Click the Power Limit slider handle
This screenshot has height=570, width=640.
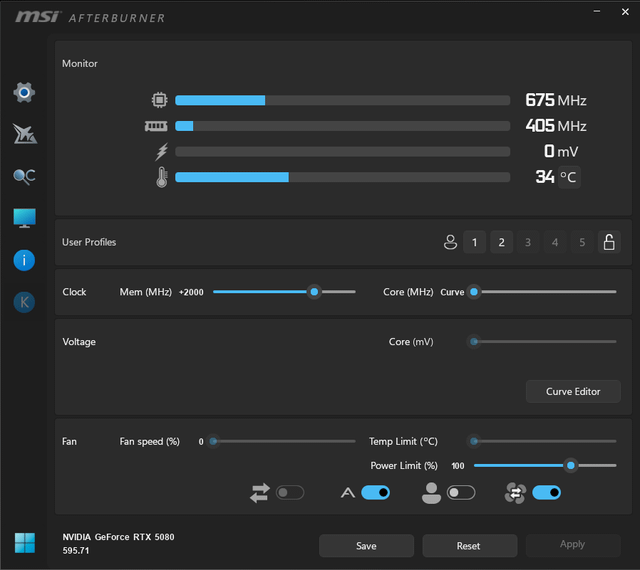(570, 465)
